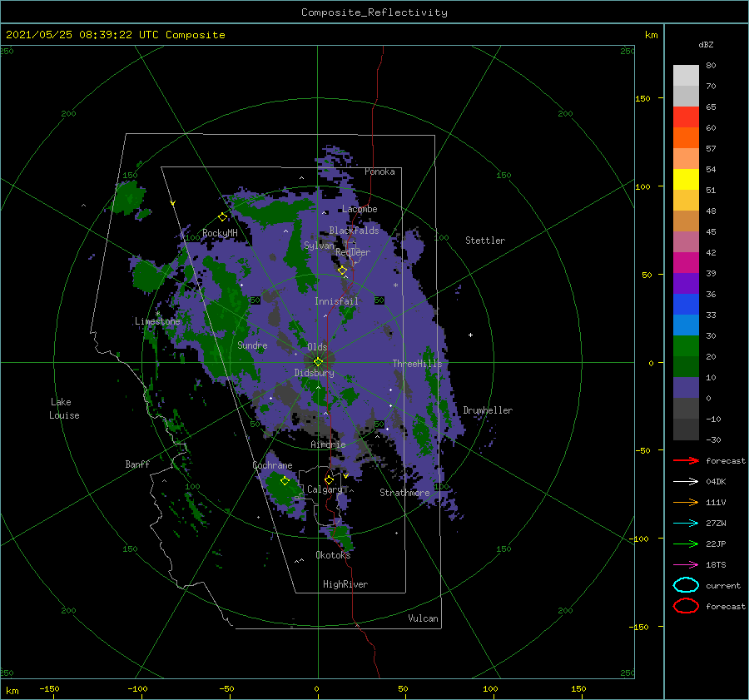Click the Stettler label
The image size is (749, 700).
pyautogui.click(x=485, y=241)
